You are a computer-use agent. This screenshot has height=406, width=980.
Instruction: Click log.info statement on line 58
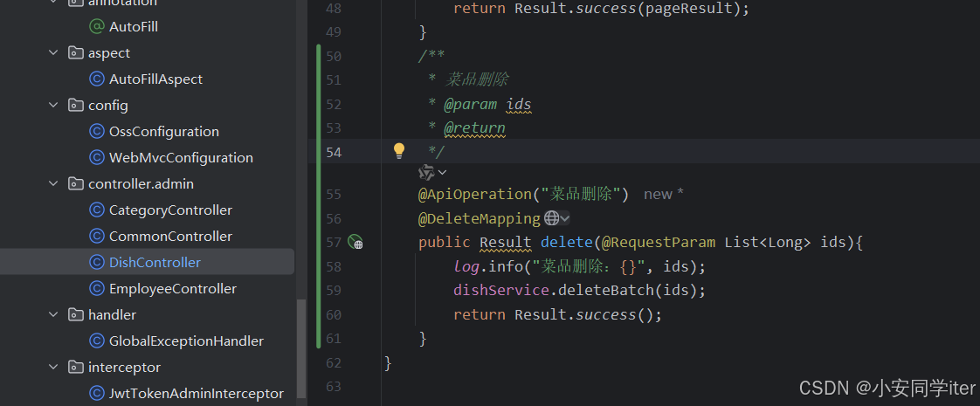579,266
